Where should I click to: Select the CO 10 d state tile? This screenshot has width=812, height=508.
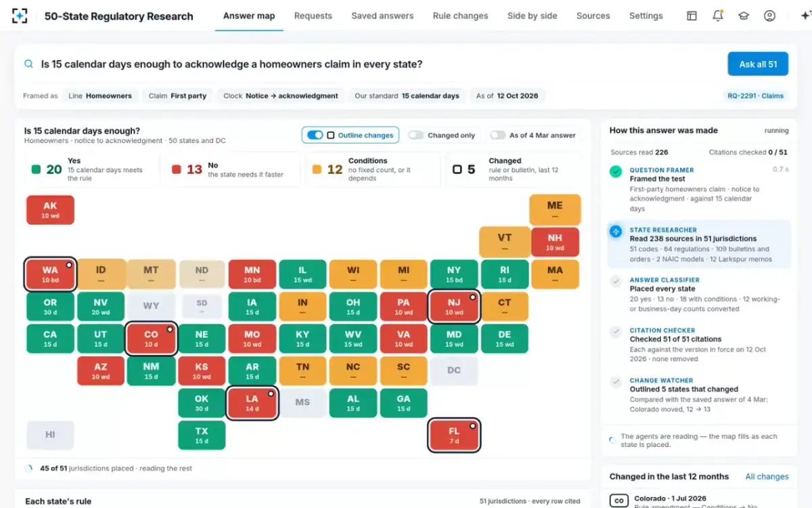coord(152,339)
